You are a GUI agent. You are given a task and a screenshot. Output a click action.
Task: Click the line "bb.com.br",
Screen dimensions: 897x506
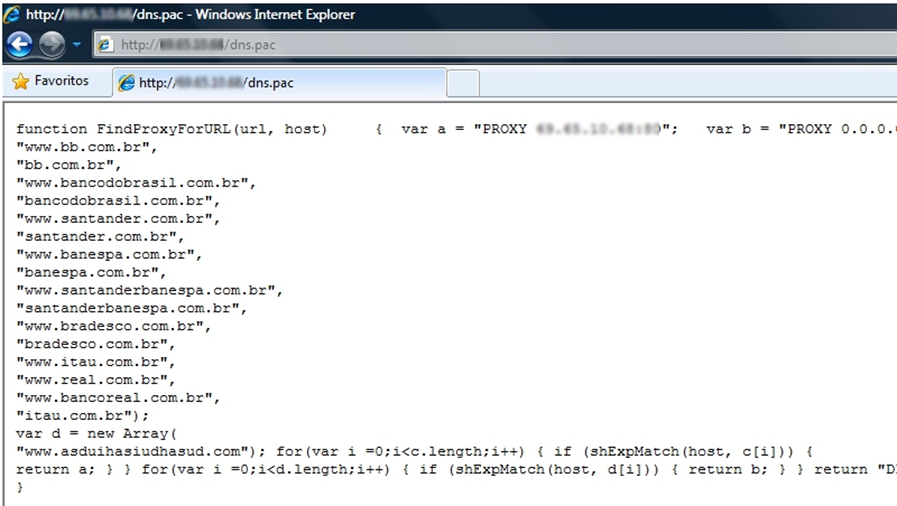click(x=69, y=165)
